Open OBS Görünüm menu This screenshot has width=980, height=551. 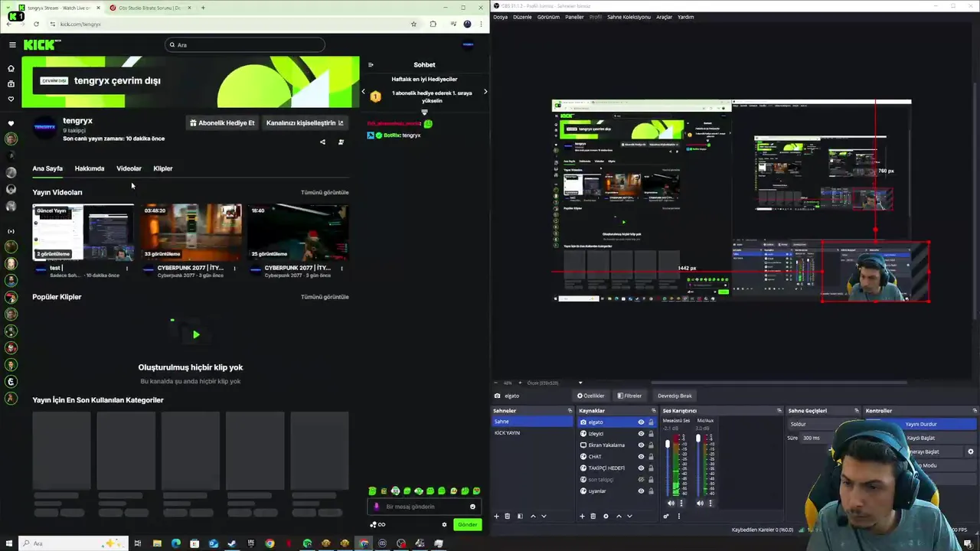click(x=548, y=17)
